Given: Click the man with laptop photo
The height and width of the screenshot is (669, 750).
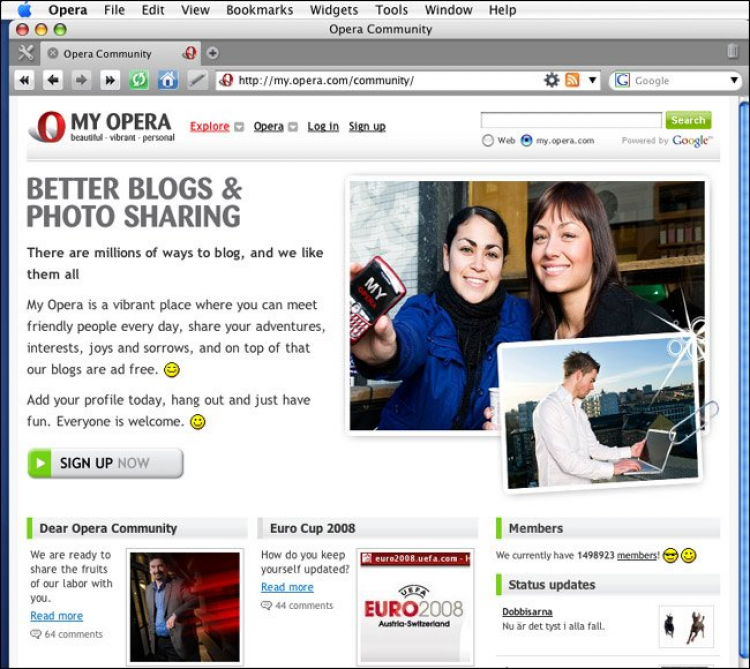Looking at the screenshot, I should (x=602, y=416).
